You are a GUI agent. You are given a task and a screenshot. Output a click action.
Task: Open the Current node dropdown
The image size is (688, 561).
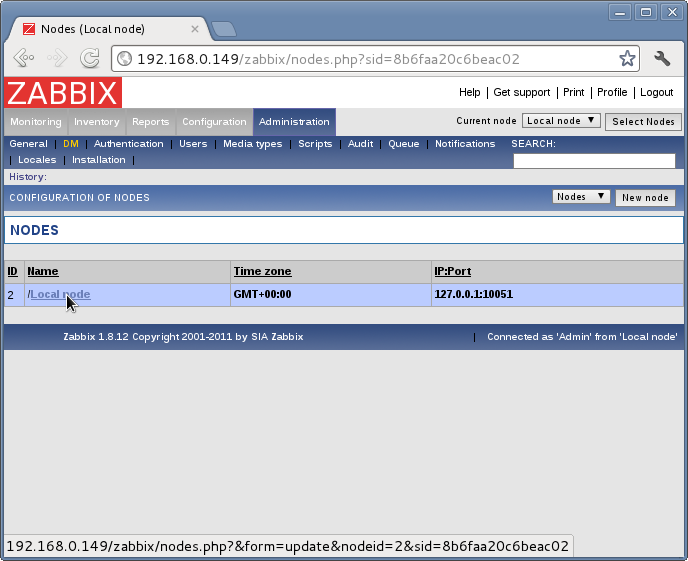pyautogui.click(x=561, y=121)
